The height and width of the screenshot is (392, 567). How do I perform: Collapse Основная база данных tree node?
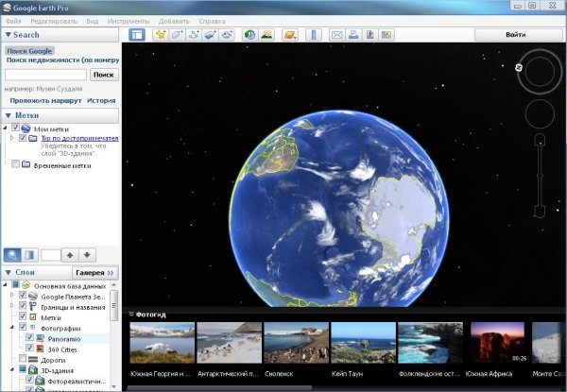pos(5,284)
